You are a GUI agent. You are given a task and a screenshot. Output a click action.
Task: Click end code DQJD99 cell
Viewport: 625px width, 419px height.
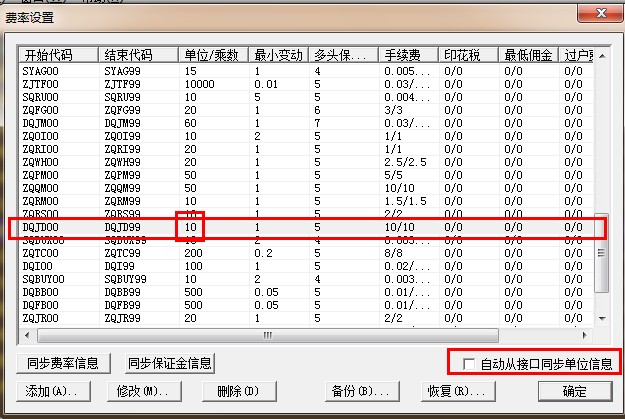click(122, 227)
